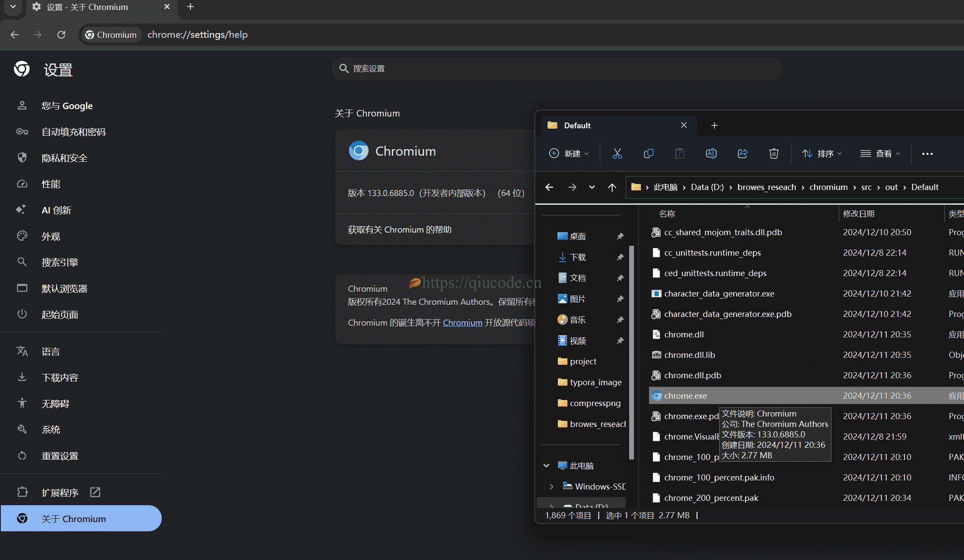Click the Paste icon in Explorer toolbar

click(x=680, y=153)
